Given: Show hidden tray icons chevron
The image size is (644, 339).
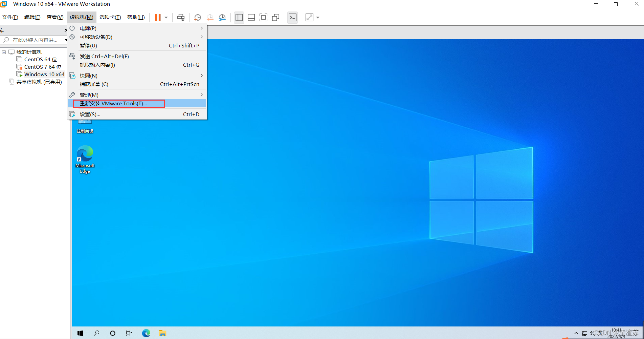Looking at the screenshot, I should coord(576,333).
